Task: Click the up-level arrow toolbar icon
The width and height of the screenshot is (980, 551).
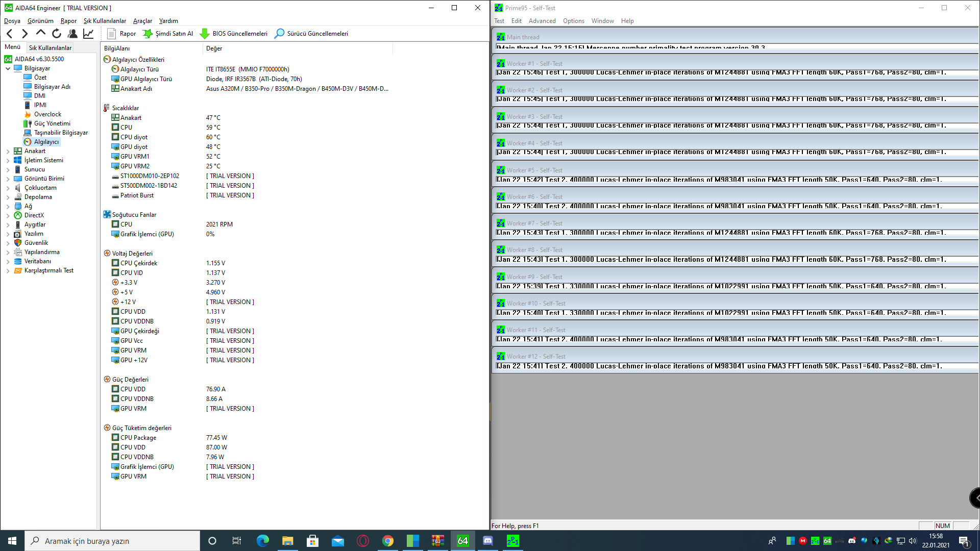Action: pyautogui.click(x=41, y=33)
